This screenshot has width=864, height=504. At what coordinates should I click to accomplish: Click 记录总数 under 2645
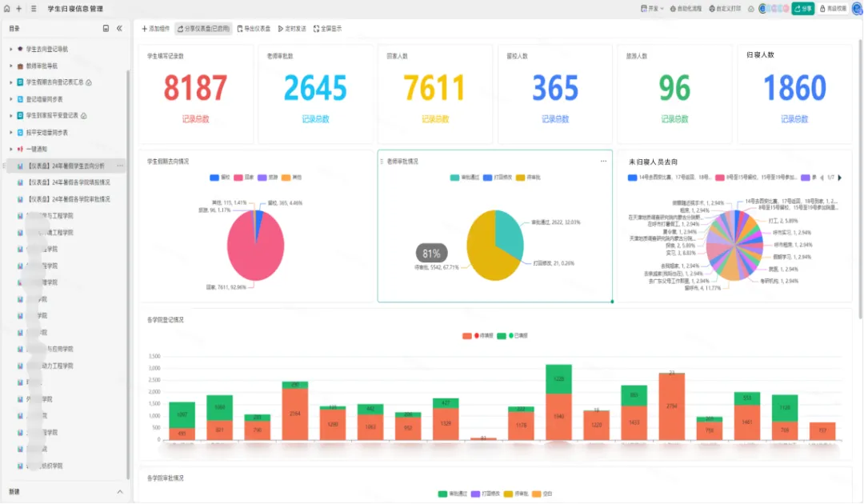[315, 119]
